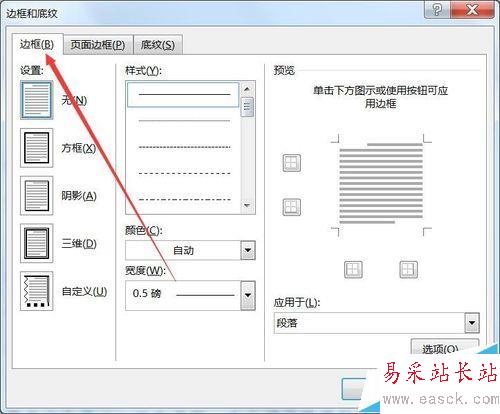500x414 pixels.
Task: Open the 底纹(S) shading tab
Action: pos(158,45)
